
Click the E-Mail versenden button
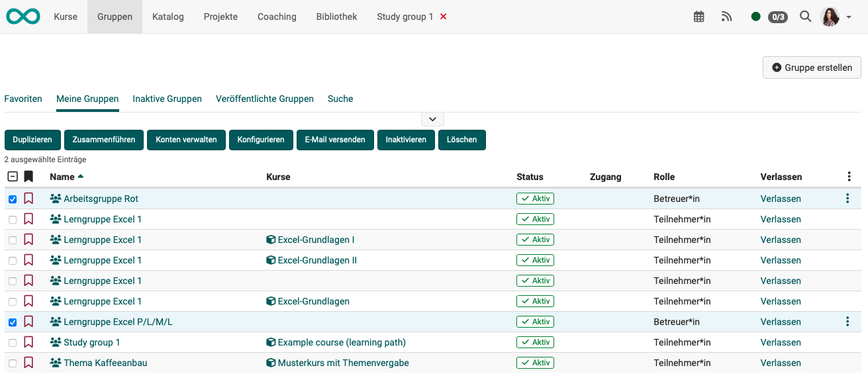point(335,140)
